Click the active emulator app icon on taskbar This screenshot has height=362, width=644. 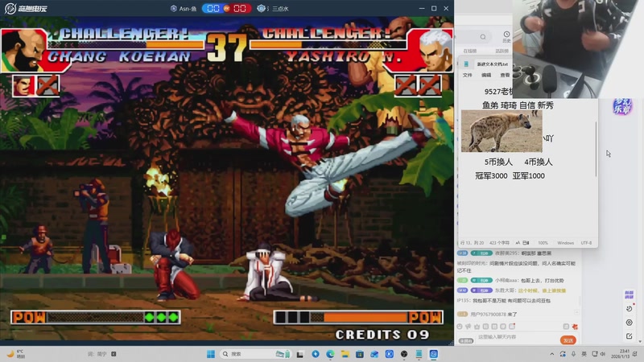click(434, 354)
